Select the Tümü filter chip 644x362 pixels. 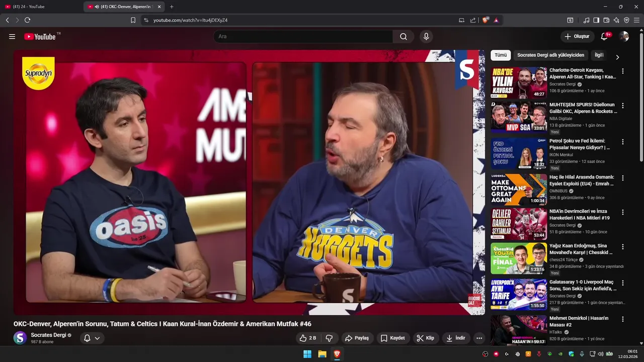501,55
